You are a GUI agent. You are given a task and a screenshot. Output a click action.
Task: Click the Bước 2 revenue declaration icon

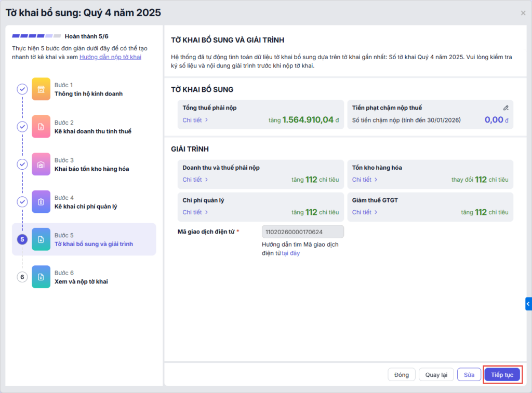coord(41,127)
